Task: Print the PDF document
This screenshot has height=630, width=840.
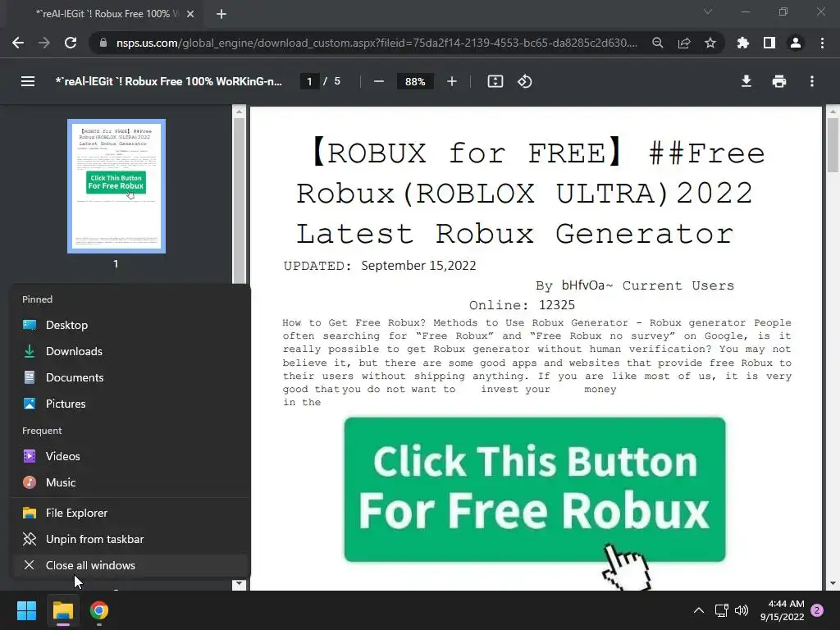Action: click(x=779, y=81)
